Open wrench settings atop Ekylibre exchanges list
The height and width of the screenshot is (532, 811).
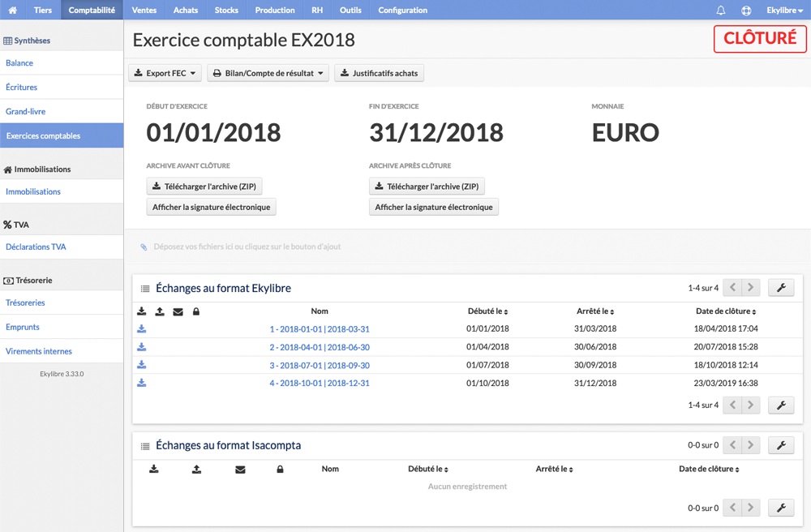[781, 287]
